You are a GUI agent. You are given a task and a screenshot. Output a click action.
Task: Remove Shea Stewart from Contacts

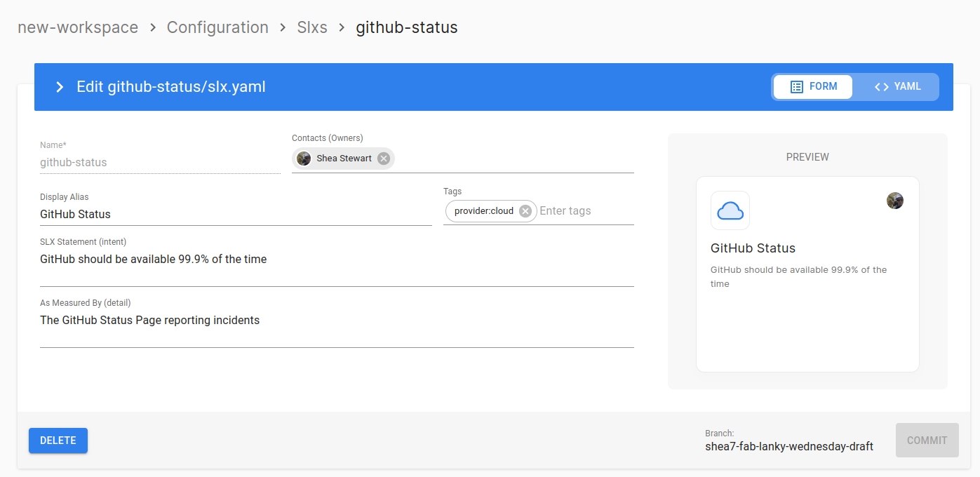(x=383, y=158)
